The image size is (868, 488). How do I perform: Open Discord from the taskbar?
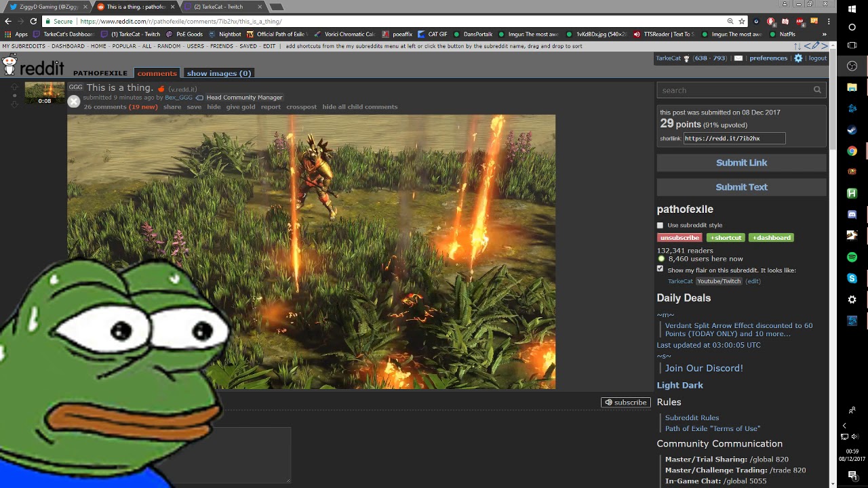point(852,214)
